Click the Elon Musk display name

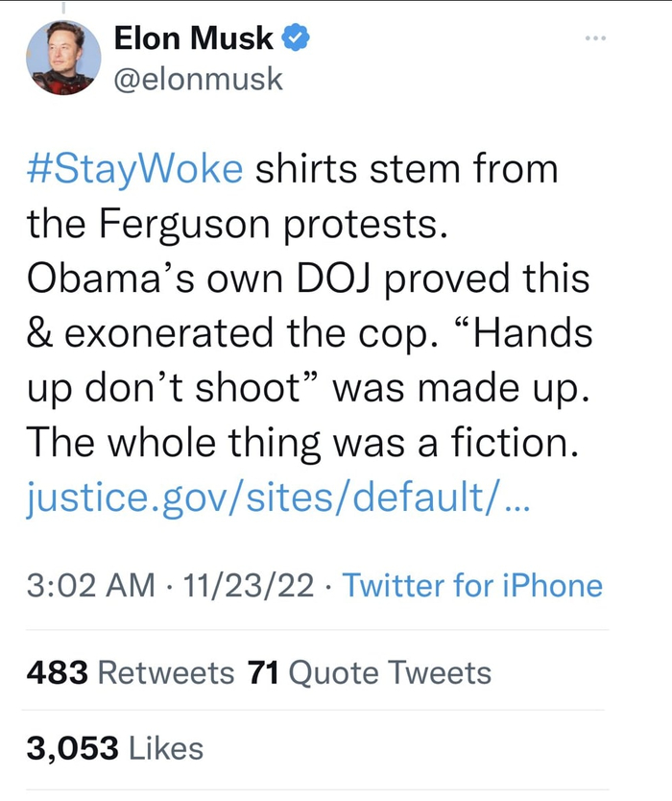click(x=194, y=39)
